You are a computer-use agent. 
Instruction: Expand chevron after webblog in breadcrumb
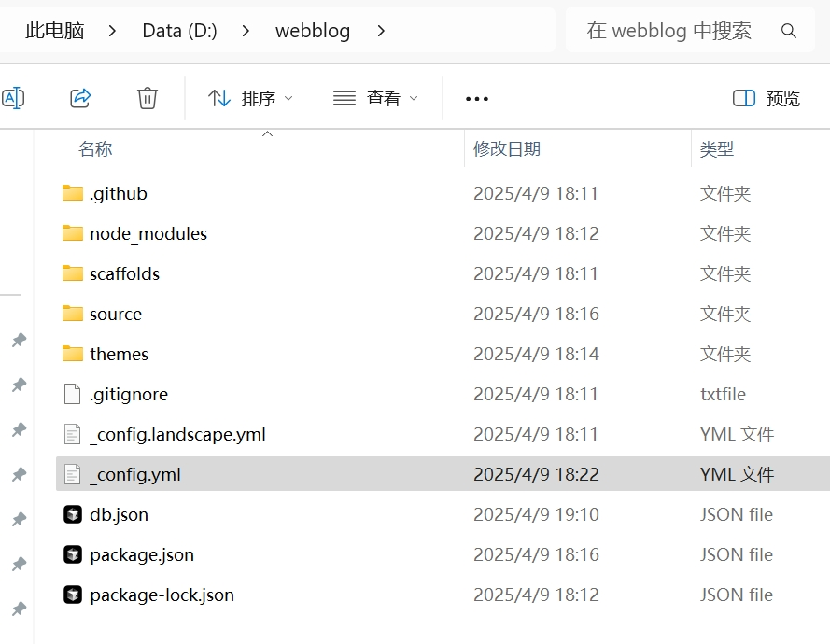click(x=380, y=31)
